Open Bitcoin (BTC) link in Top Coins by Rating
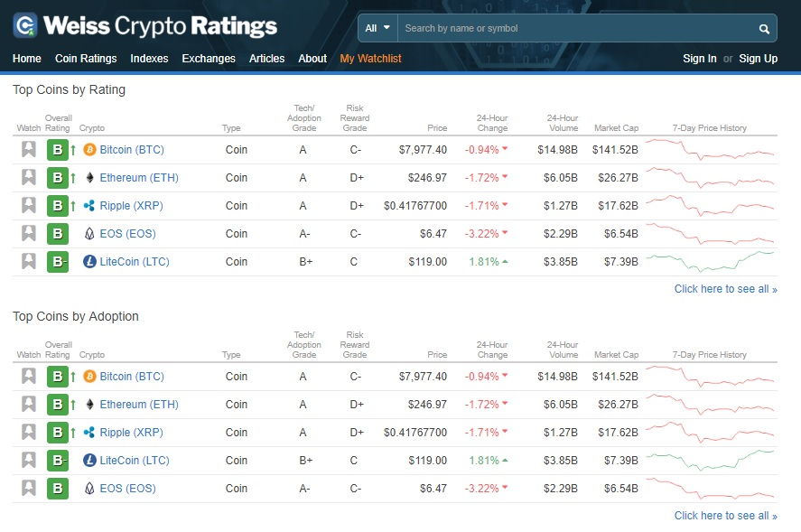 coord(132,150)
